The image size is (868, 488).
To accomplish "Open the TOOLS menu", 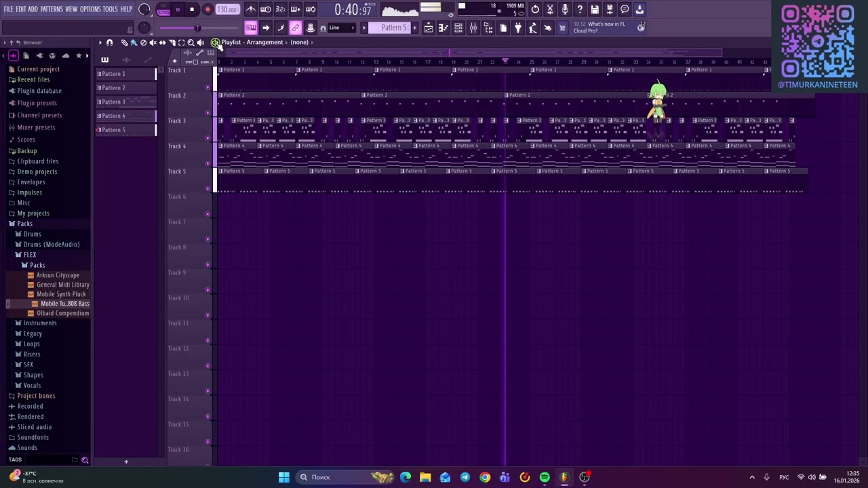I will pos(110,9).
